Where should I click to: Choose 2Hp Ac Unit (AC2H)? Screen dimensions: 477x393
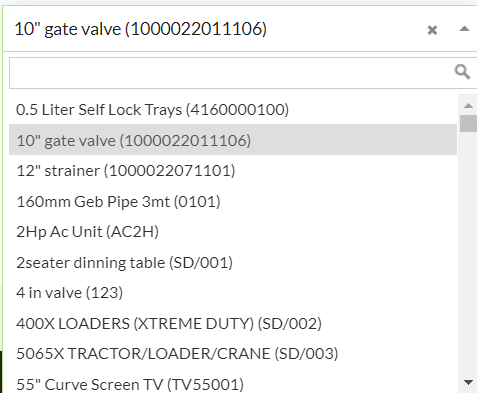[x=233, y=232]
